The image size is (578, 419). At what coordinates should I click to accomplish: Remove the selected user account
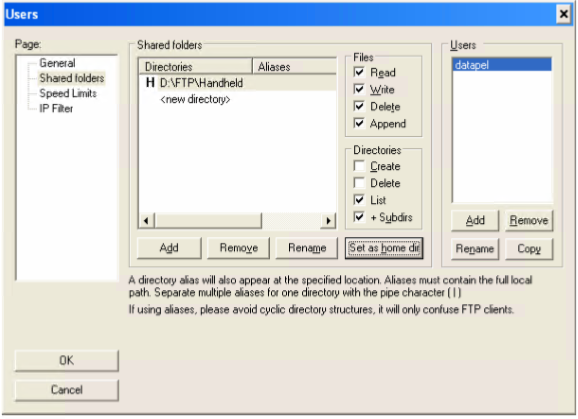tap(529, 220)
